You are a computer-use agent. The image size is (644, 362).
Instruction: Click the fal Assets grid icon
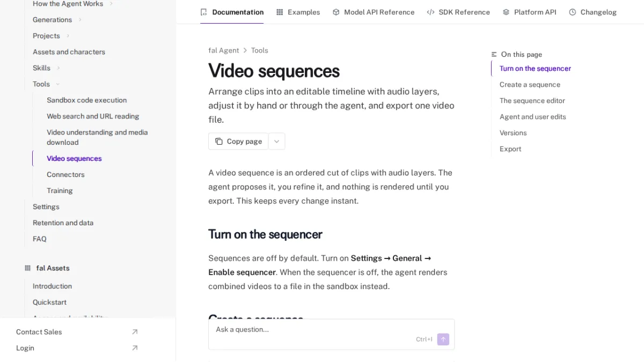(x=28, y=268)
